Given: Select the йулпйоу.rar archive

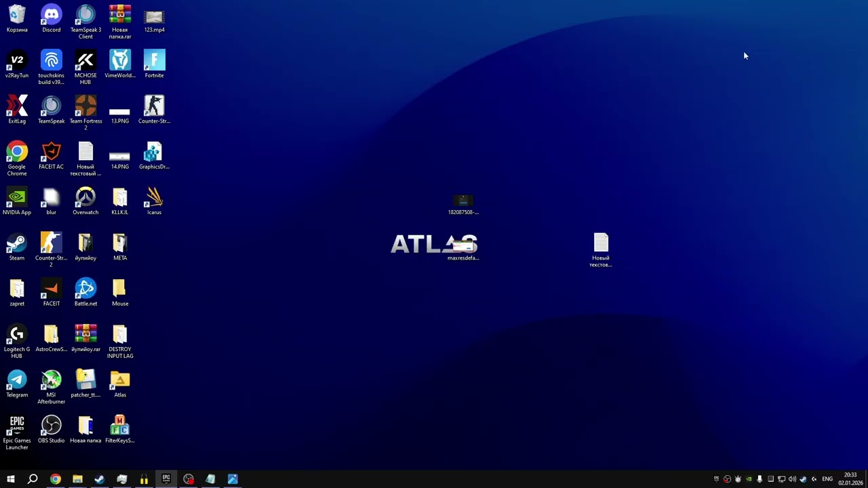Looking at the screenshot, I should (x=85, y=338).
